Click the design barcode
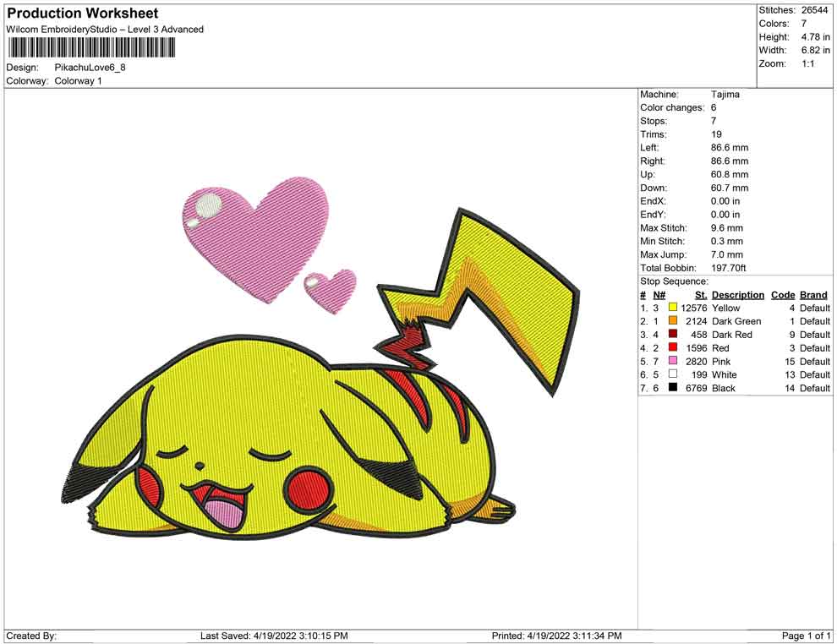This screenshot has width=837, height=644. tap(91, 48)
